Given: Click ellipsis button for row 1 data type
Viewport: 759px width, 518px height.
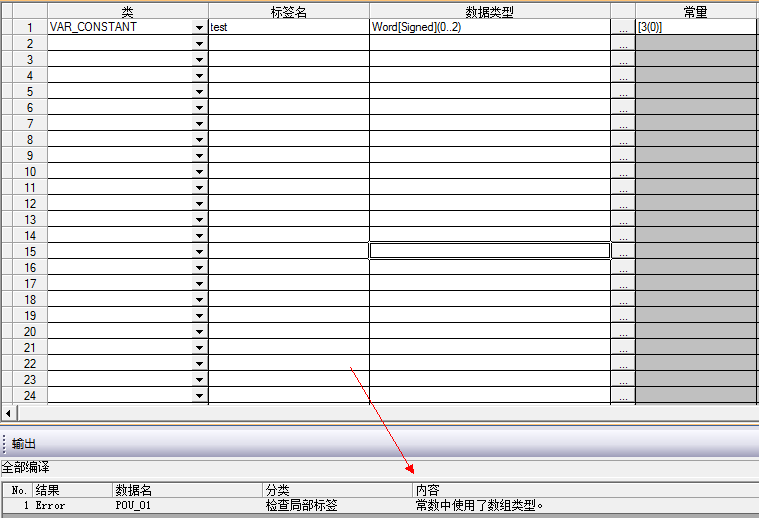Looking at the screenshot, I should pos(623,28).
